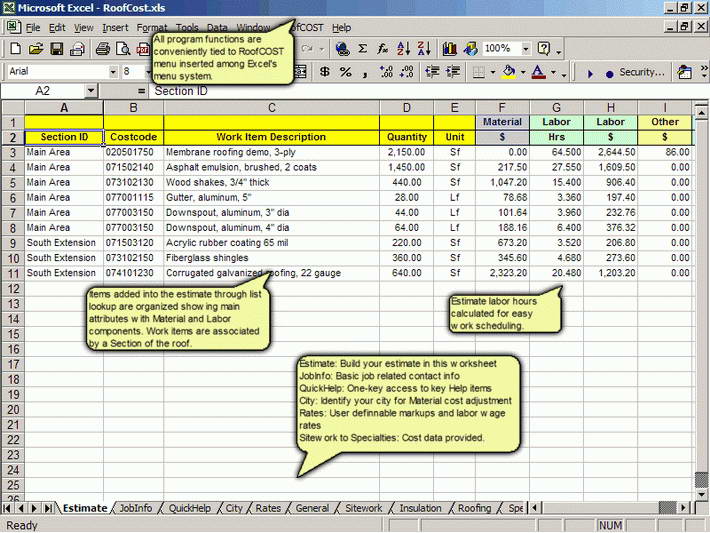
Task: Click the Security... toolbar button
Action: coord(642,72)
